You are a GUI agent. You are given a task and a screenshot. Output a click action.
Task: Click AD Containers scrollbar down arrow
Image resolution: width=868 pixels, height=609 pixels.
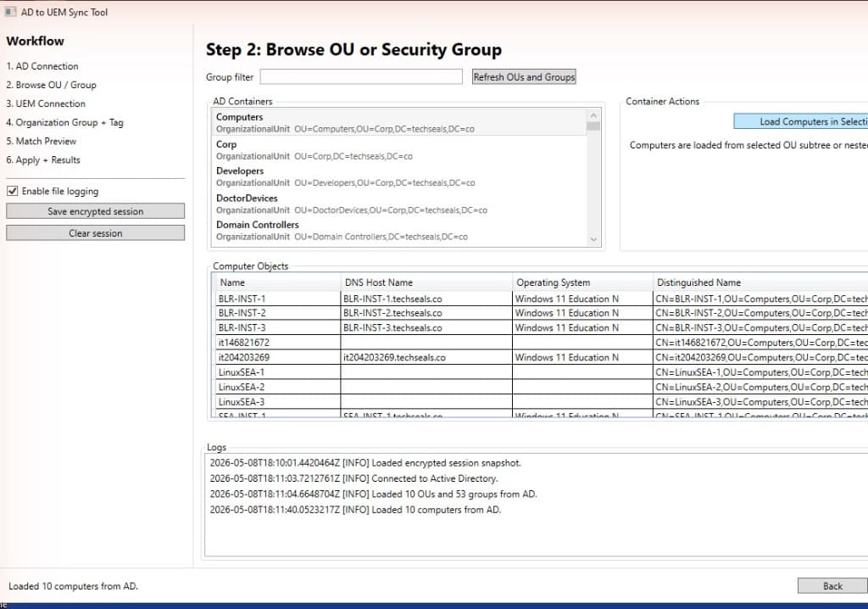point(593,239)
